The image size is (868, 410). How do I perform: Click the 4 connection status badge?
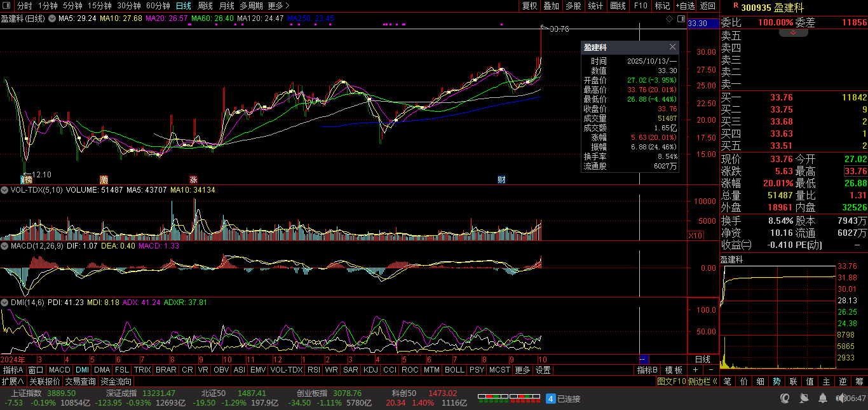(551, 399)
